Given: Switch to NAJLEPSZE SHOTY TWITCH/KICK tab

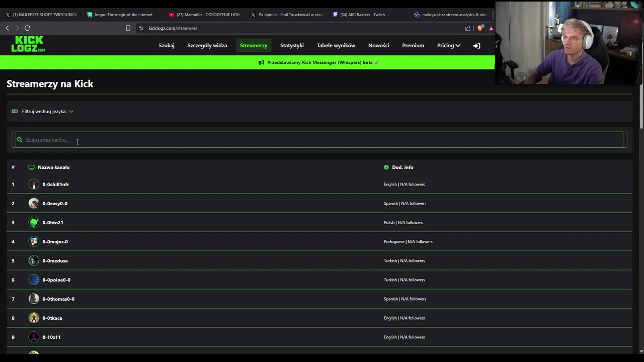Looking at the screenshot, I should tap(41, 15).
